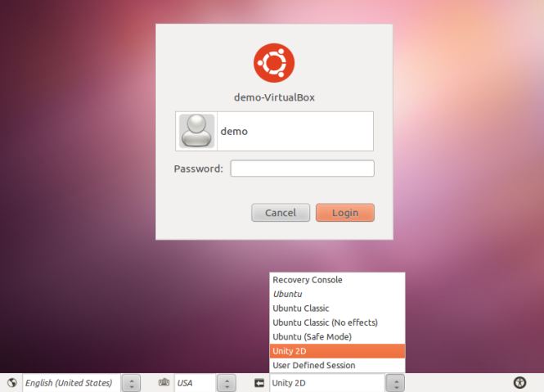
Task: Focus the Password input field
Action: click(x=302, y=169)
